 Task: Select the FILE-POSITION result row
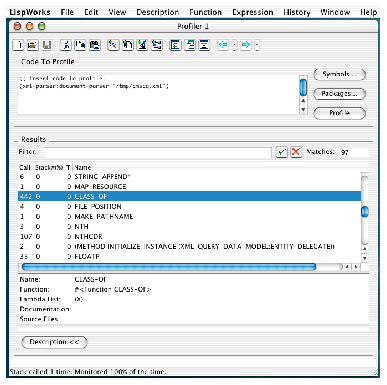coord(189,207)
